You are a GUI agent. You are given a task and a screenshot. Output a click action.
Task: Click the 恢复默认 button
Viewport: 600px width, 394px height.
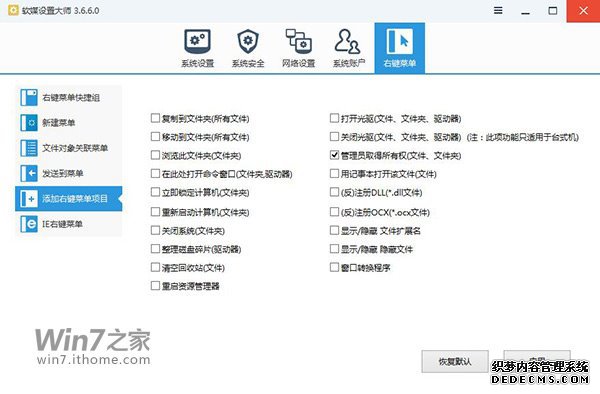[455, 361]
